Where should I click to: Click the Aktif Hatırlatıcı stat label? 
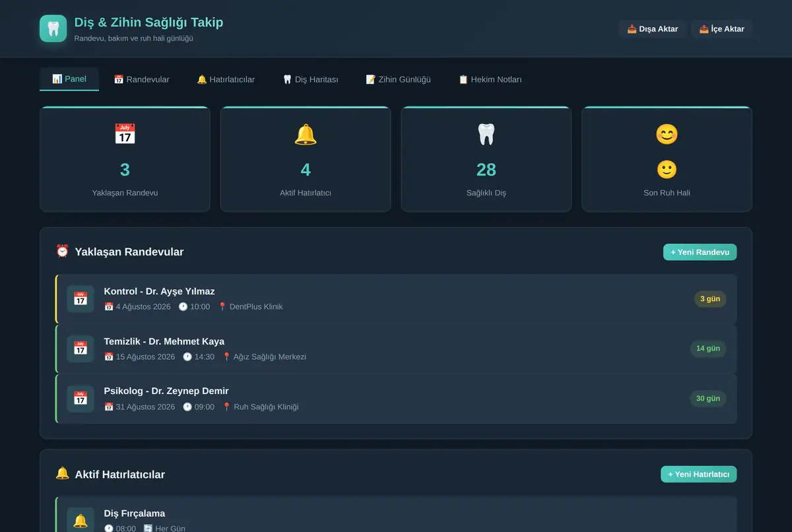click(x=306, y=193)
